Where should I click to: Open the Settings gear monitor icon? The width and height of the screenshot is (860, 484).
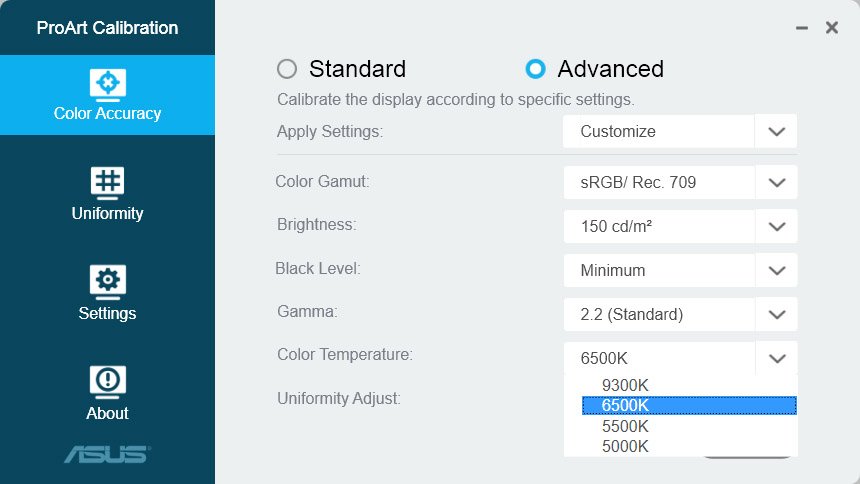coord(108,282)
